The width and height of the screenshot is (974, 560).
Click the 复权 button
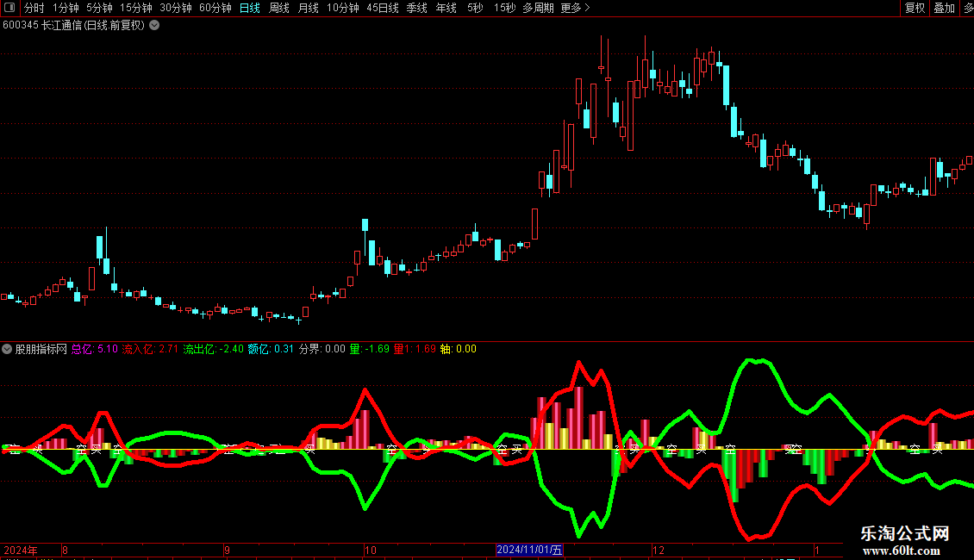coord(915,8)
